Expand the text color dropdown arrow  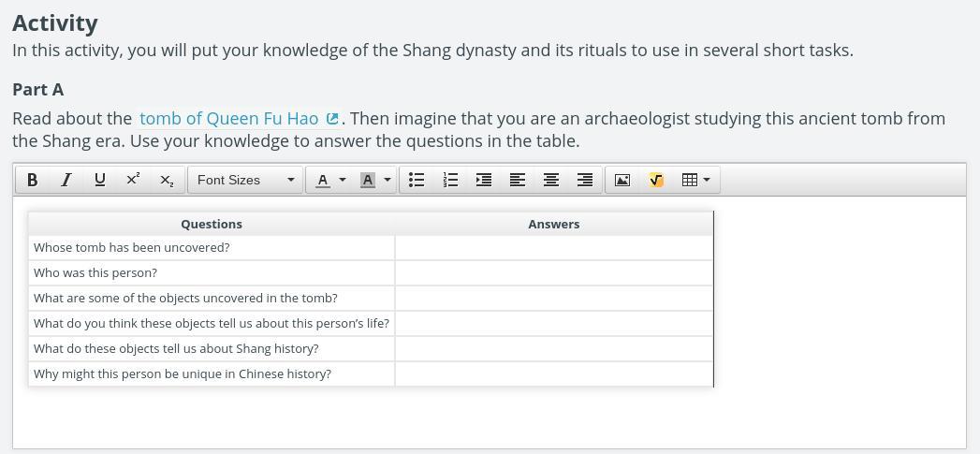pos(343,180)
